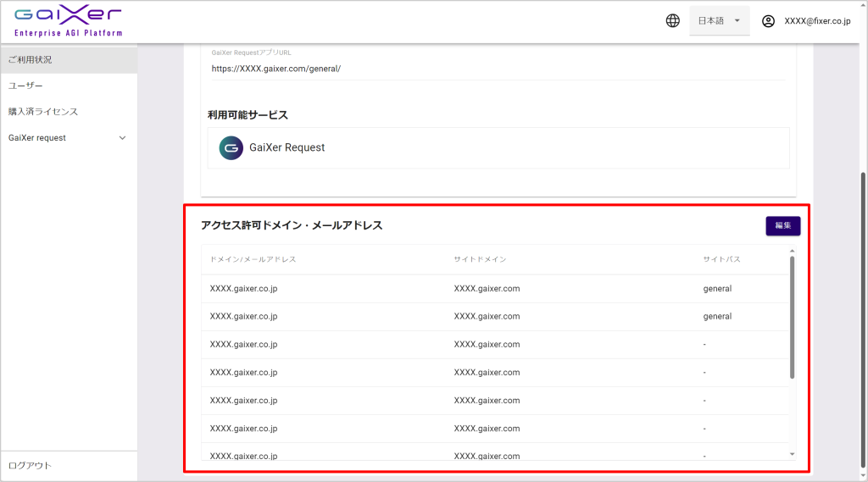Click the XXXX@fixer.co.jp account email
The image size is (868, 482).
coord(816,21)
